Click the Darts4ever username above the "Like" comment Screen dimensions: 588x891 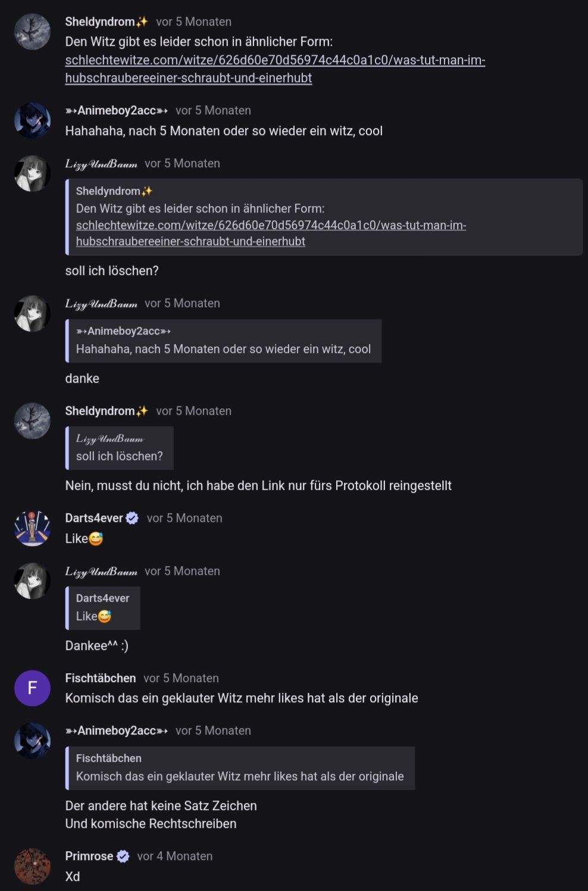[93, 518]
